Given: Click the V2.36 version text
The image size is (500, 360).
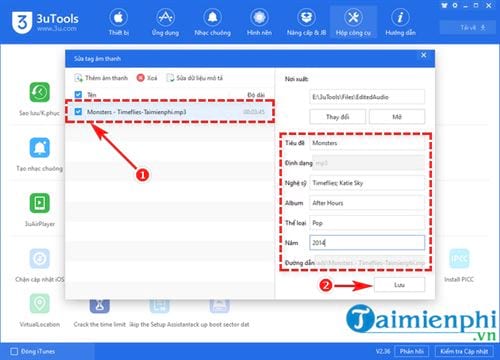Looking at the screenshot, I should (383, 351).
